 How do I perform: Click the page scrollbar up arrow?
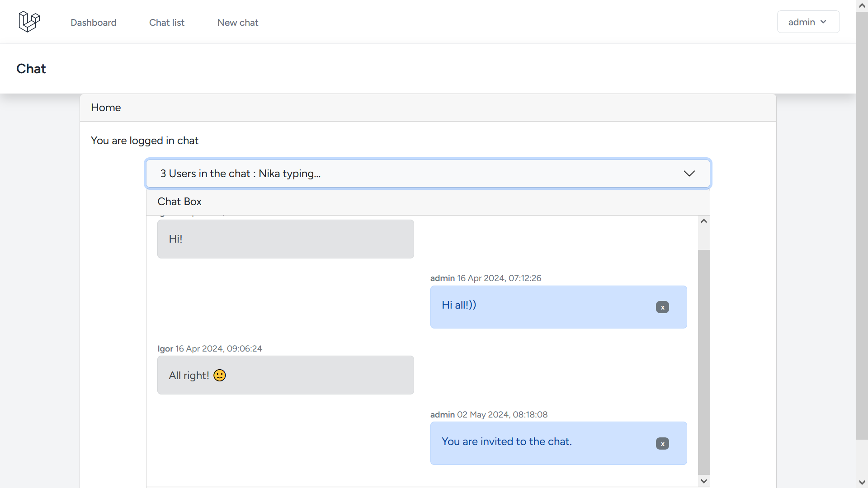coord(862,6)
